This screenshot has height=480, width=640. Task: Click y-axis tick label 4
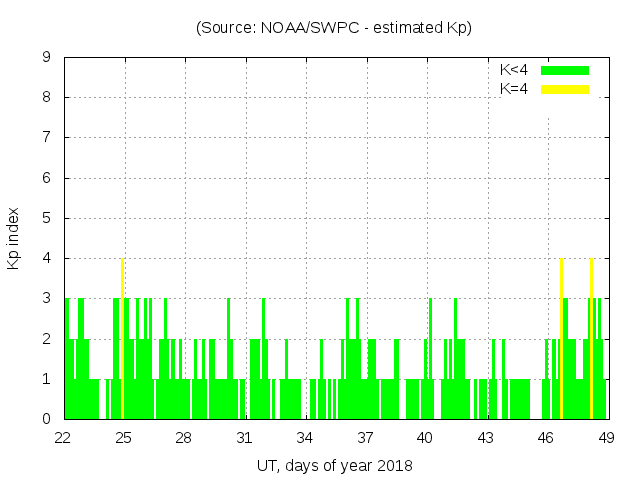point(47,259)
